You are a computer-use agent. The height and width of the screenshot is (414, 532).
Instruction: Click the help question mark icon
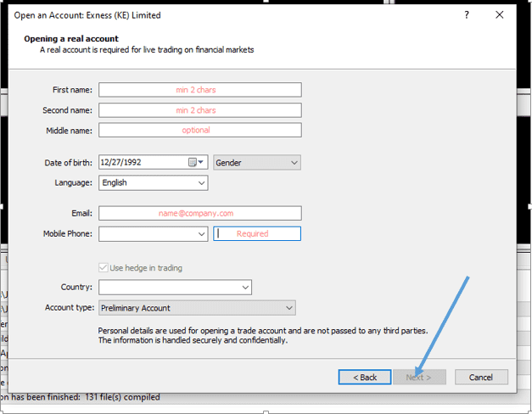467,14
